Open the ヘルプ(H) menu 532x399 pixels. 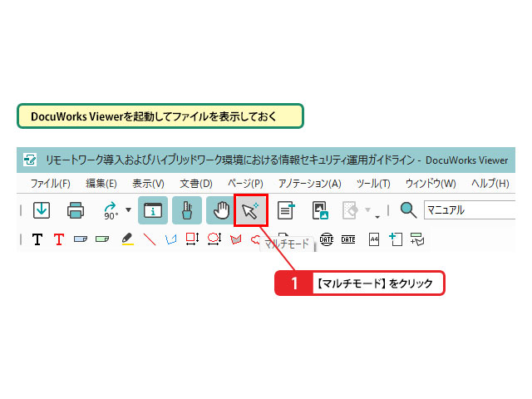pos(490,184)
